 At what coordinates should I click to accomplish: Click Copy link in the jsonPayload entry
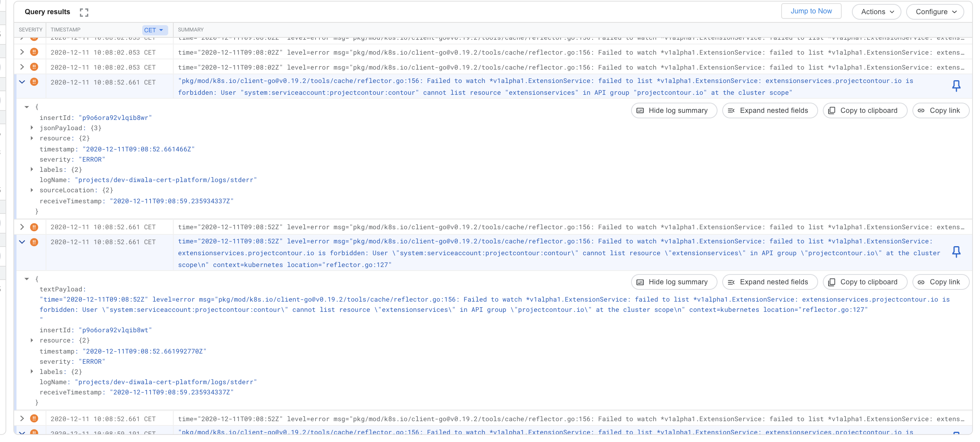[941, 110]
